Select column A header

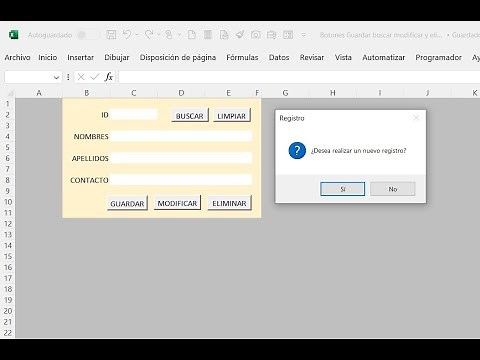tap(39, 93)
